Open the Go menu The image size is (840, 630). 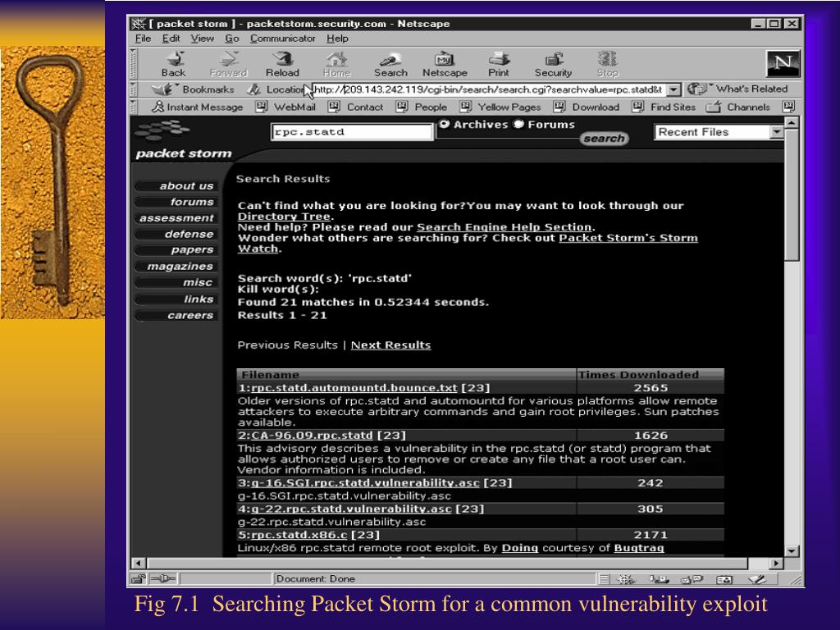(x=231, y=39)
